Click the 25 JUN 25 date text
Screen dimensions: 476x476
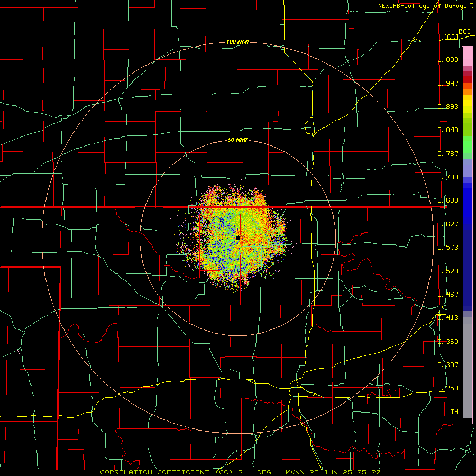point(332,472)
